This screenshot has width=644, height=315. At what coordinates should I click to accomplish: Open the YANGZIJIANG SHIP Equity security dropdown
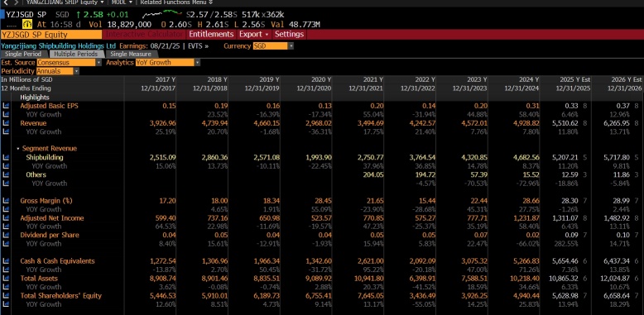pyautogui.click(x=65, y=2)
